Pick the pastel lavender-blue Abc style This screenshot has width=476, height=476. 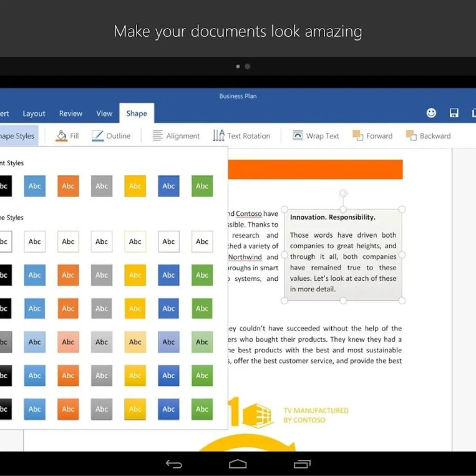click(169, 342)
